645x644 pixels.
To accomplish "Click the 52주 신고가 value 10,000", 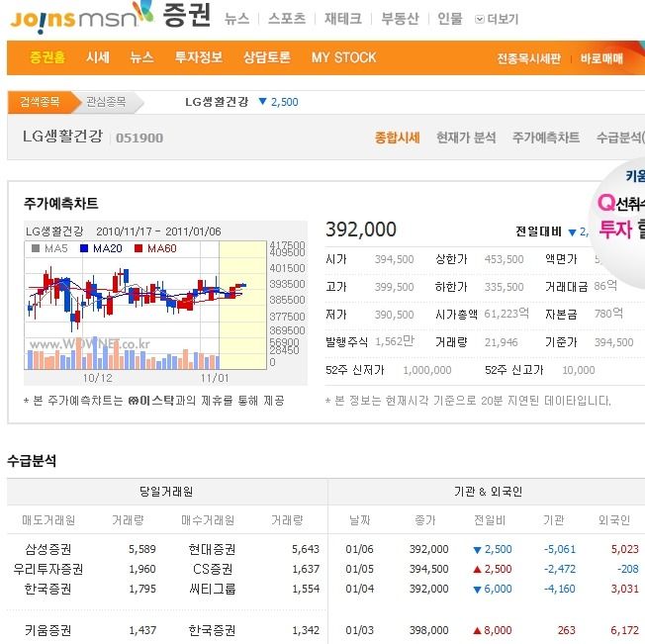I will pyautogui.click(x=579, y=371).
